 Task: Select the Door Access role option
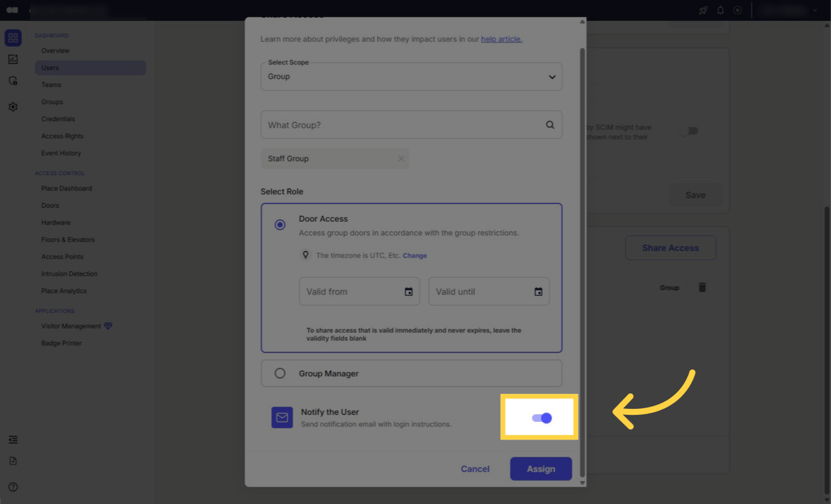pyautogui.click(x=280, y=224)
